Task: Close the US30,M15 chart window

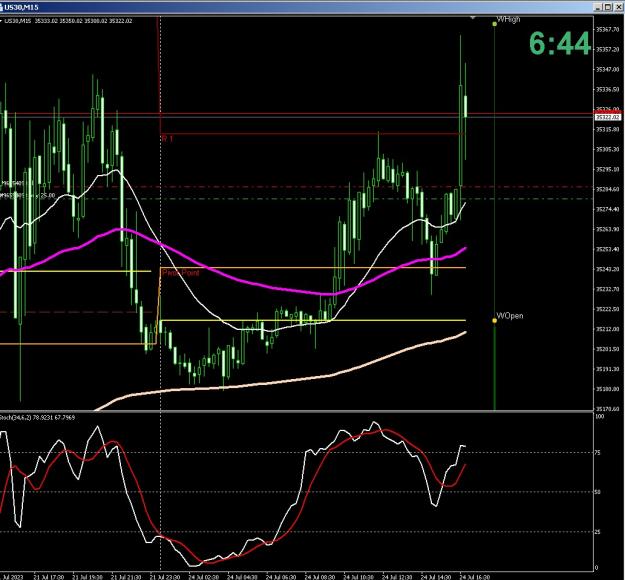Action: [617, 7]
